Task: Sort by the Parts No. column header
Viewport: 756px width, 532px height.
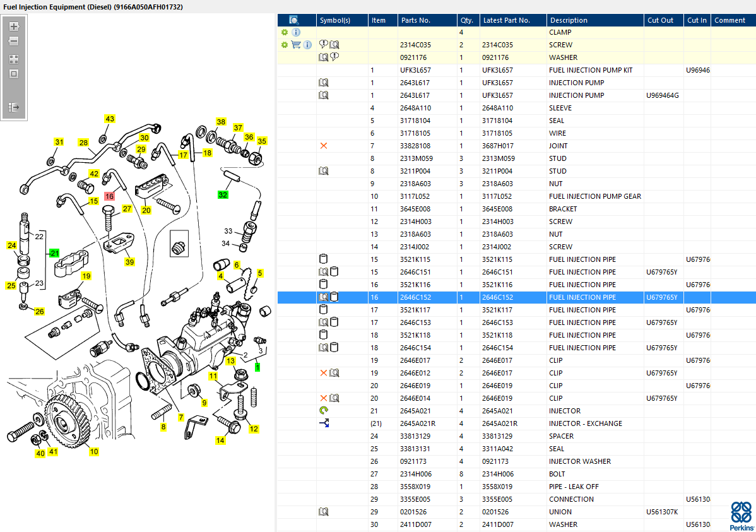Action: tap(415, 20)
